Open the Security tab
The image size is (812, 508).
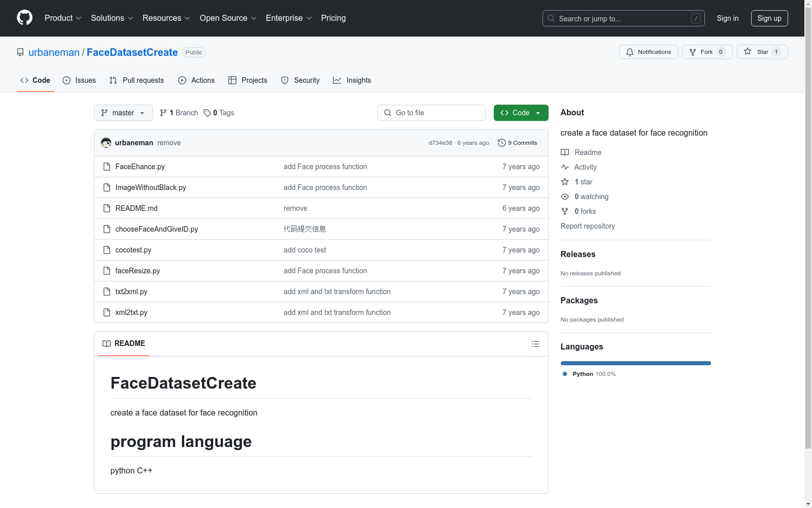300,80
